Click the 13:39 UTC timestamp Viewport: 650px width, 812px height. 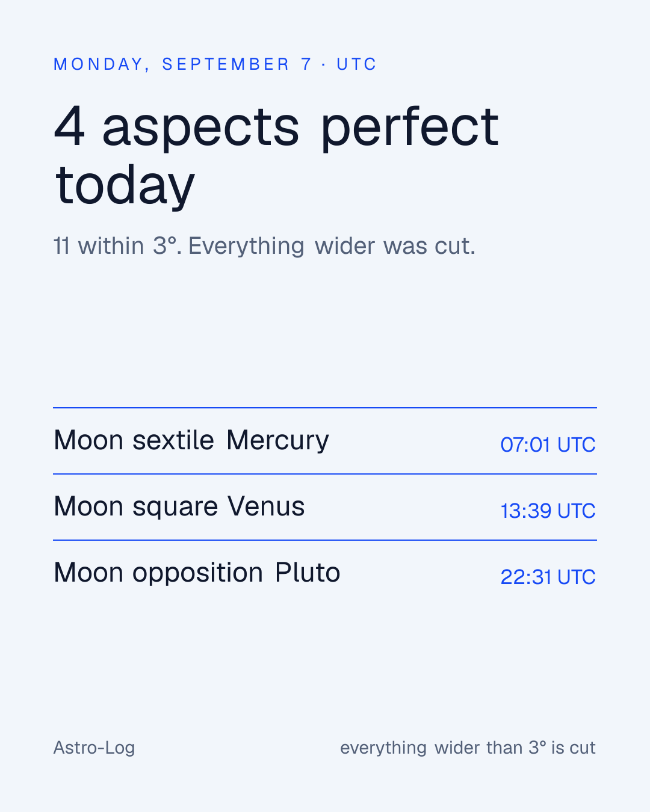(x=548, y=511)
